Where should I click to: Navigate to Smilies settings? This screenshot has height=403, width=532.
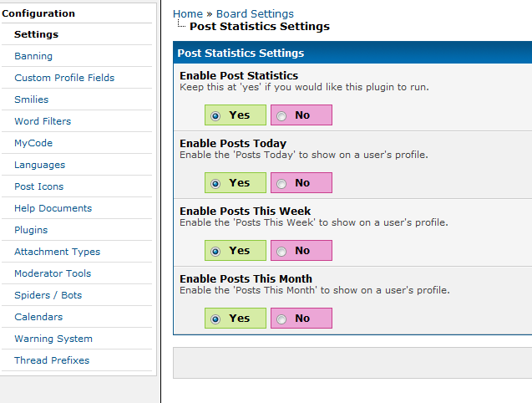(x=32, y=99)
